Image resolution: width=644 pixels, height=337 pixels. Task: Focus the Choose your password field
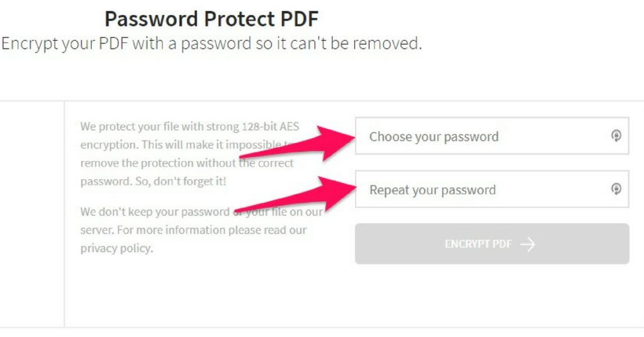(492, 136)
